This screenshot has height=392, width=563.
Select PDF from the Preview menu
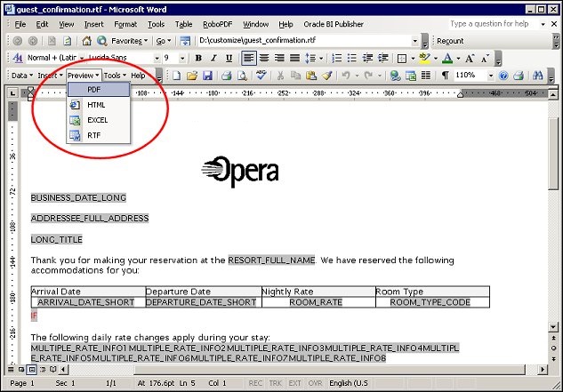click(93, 90)
